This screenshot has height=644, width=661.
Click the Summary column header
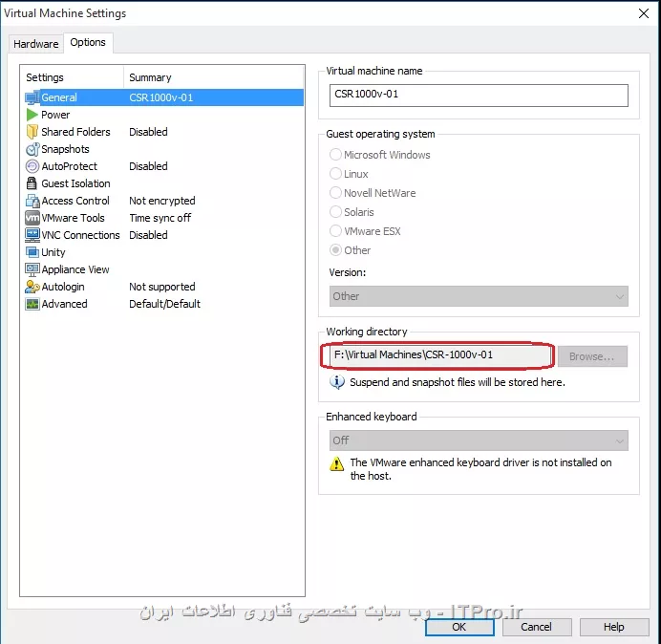(150, 77)
